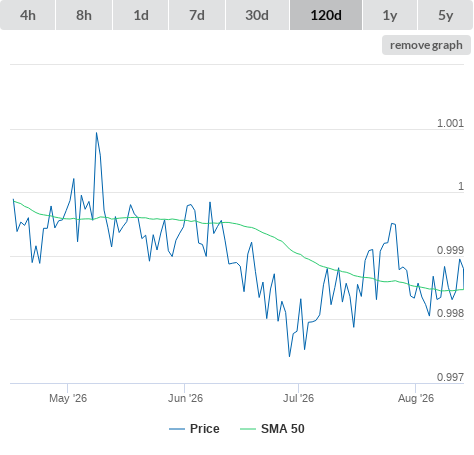Click the Jul '26 axis label
474x455 pixels.
[x=298, y=398]
